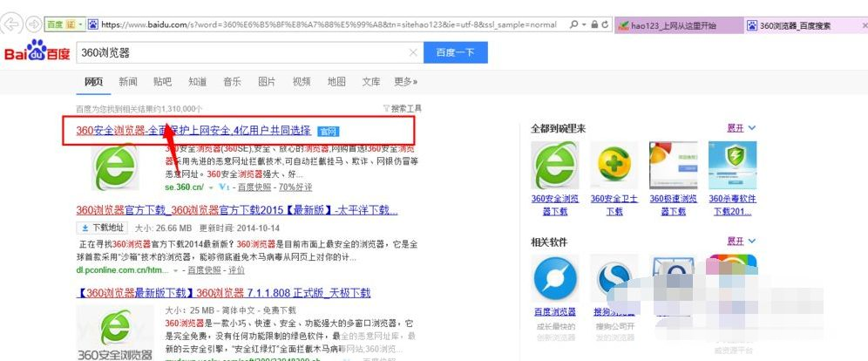Switch to the 新闻 search tab
This screenshot has width=868, height=361.
click(x=128, y=82)
